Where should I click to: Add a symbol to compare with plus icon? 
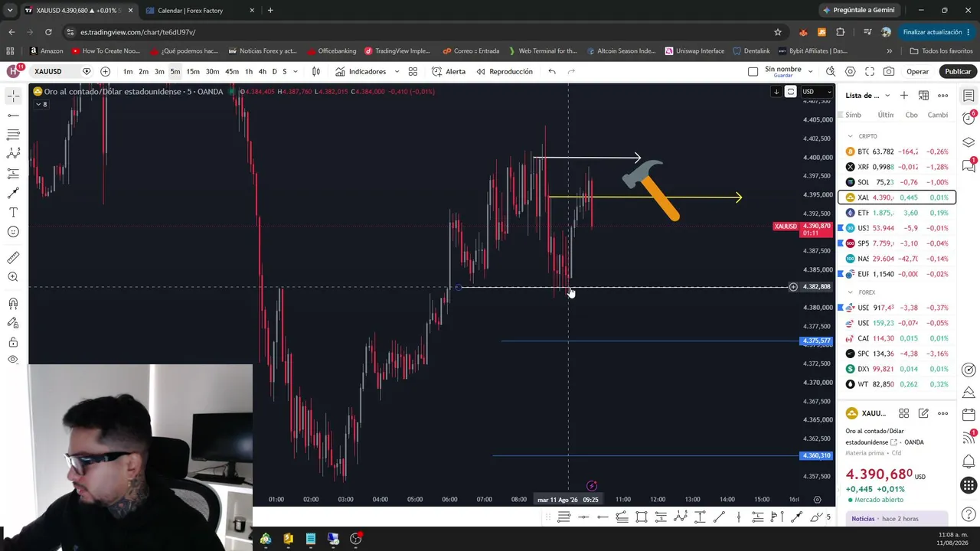105,71
